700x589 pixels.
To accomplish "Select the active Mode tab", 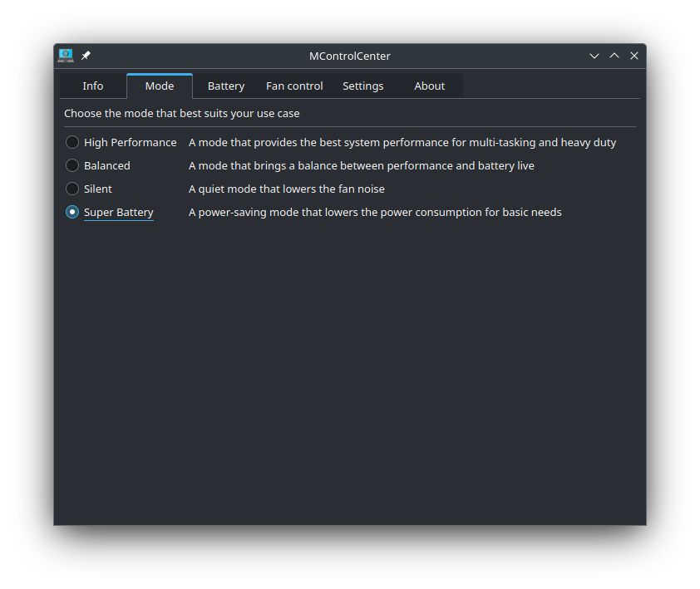I will coord(159,86).
